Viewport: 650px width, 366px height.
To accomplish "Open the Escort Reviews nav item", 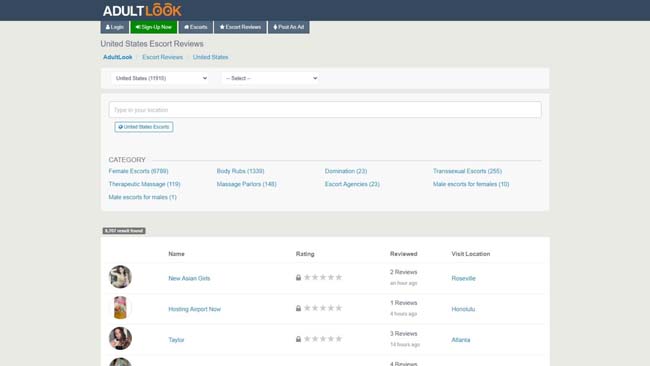I will [x=240, y=27].
